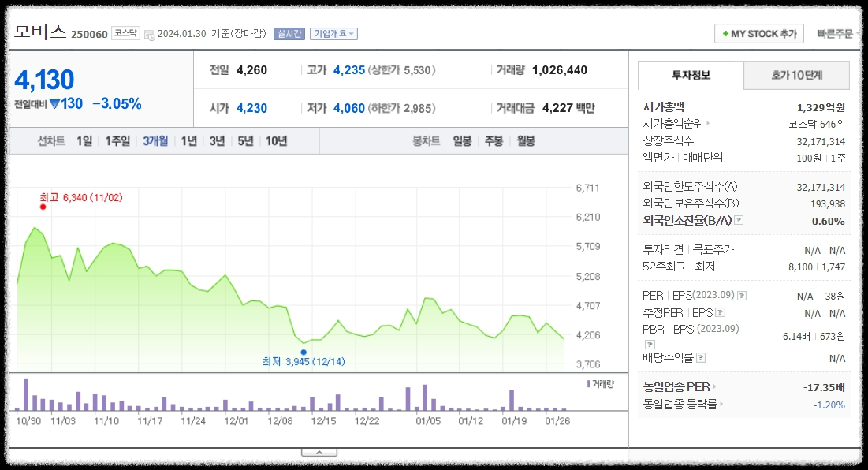The image size is (868, 470).
Task: Select the 5년 line chart period
Action: pyautogui.click(x=245, y=141)
